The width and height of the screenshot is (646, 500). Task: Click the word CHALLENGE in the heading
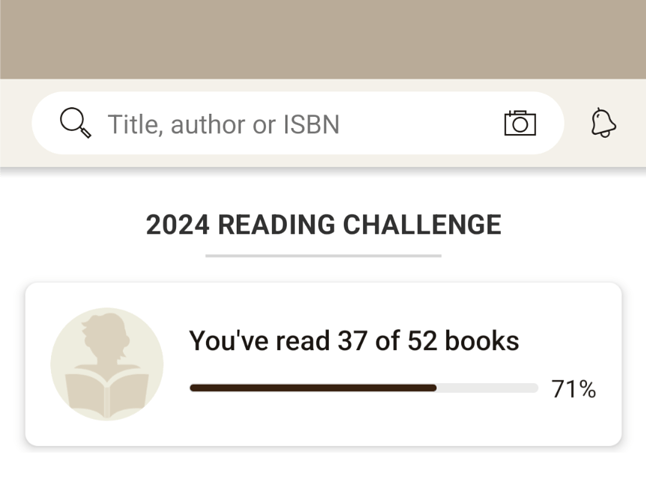coord(422,225)
